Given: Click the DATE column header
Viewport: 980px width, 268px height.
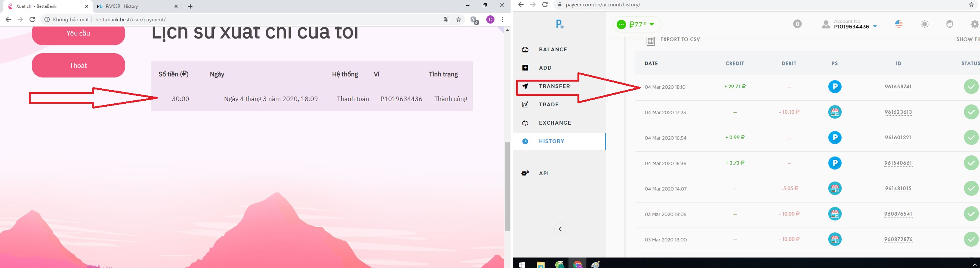Looking at the screenshot, I should [651, 64].
